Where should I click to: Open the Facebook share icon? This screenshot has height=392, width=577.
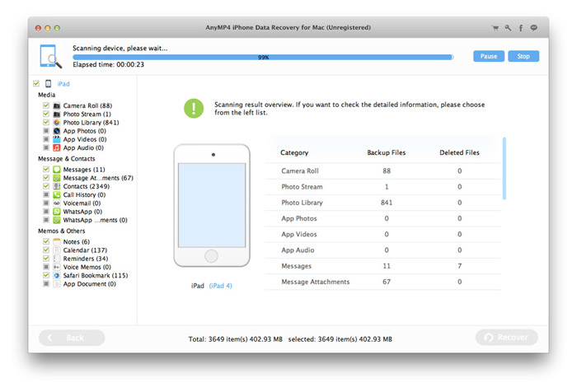point(521,27)
